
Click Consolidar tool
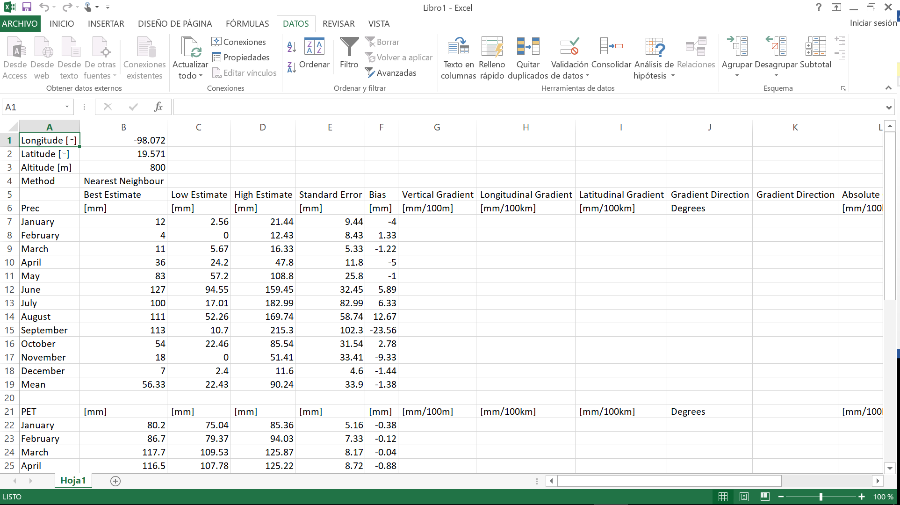click(611, 53)
